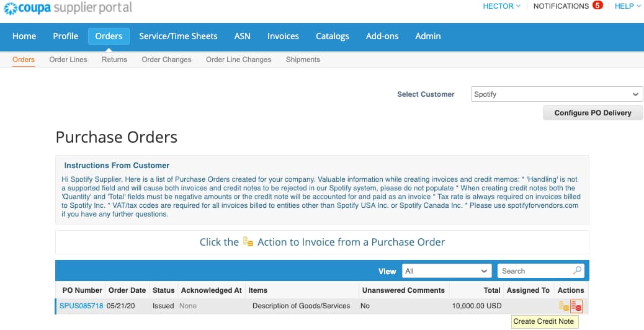The height and width of the screenshot is (330, 644).
Task: Click Unanswered Comments column header
Action: click(x=403, y=290)
